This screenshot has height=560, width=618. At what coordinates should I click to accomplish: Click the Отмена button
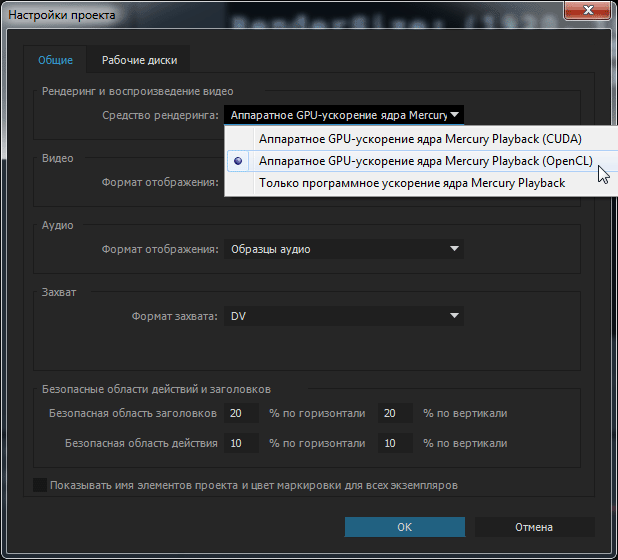534,527
